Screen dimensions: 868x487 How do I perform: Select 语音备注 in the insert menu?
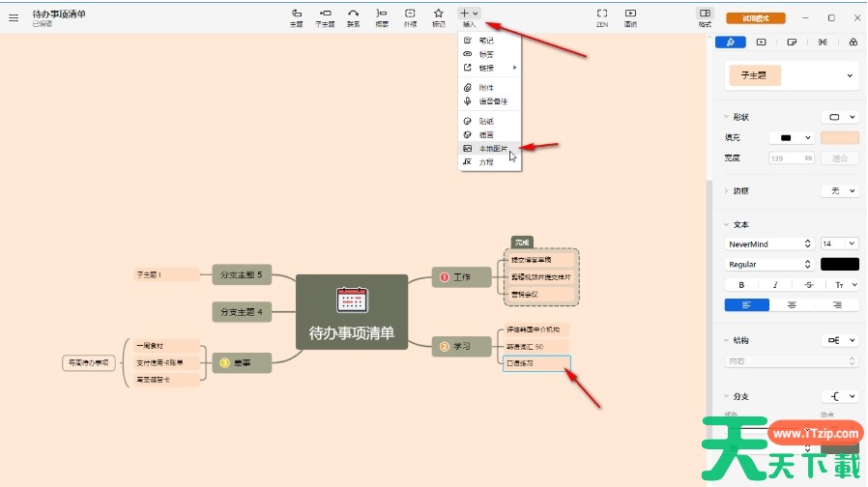492,101
